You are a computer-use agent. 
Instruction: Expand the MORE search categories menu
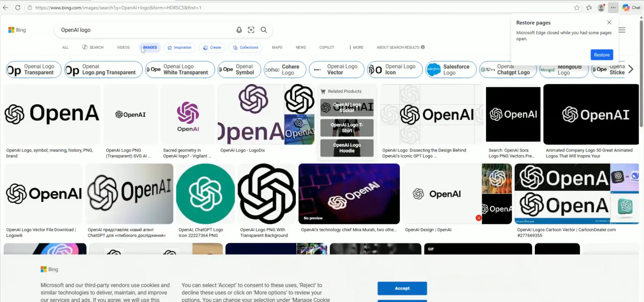tap(356, 47)
